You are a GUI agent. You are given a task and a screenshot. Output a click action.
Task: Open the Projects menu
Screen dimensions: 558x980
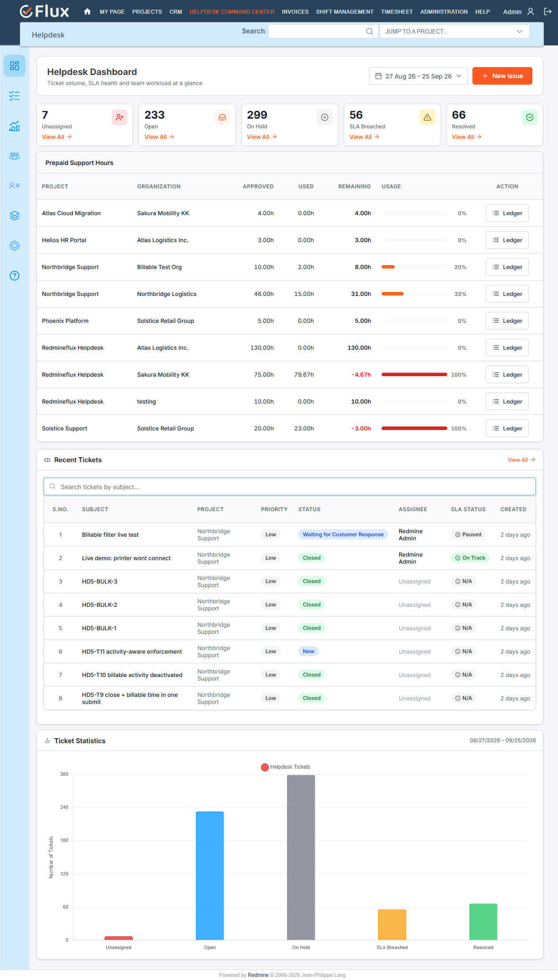[147, 11]
